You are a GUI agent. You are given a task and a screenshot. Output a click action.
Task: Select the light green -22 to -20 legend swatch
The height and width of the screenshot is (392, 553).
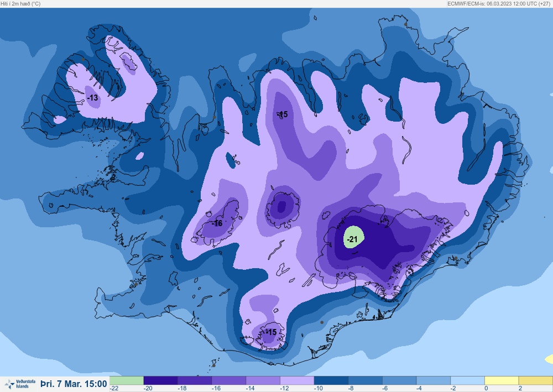click(x=127, y=380)
